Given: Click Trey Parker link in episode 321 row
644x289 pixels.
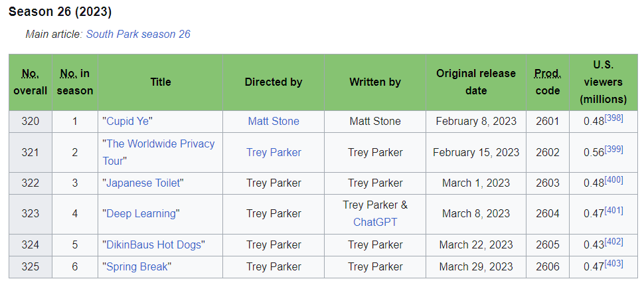Looking at the screenshot, I should pyautogui.click(x=274, y=152).
